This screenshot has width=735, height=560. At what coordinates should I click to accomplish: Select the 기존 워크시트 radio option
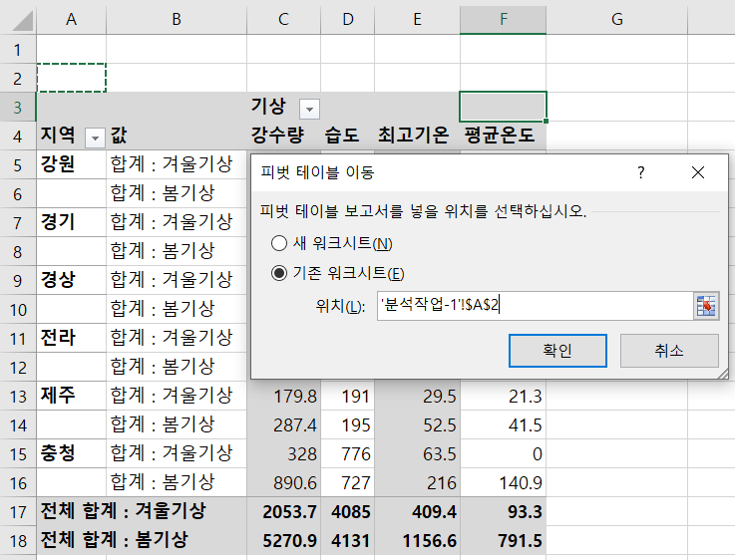[x=280, y=273]
